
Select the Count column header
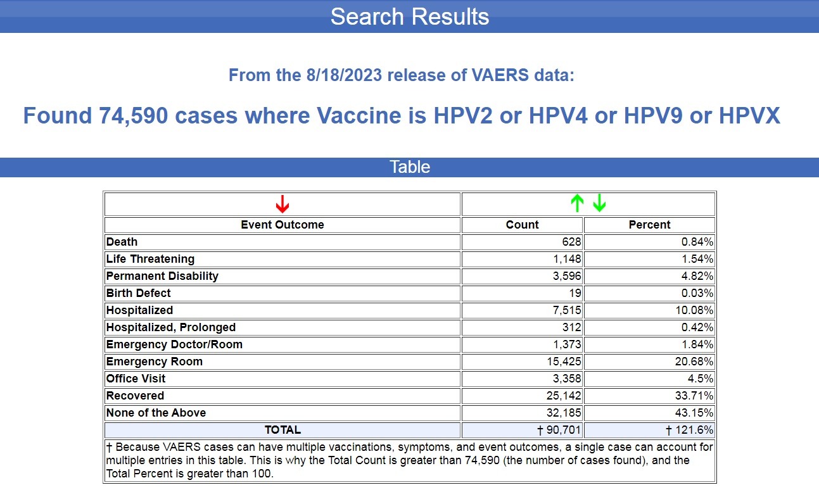(x=522, y=225)
